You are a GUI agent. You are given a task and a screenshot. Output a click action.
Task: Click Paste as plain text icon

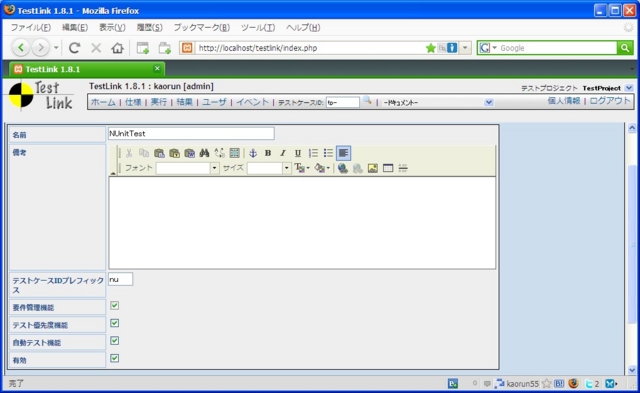174,153
